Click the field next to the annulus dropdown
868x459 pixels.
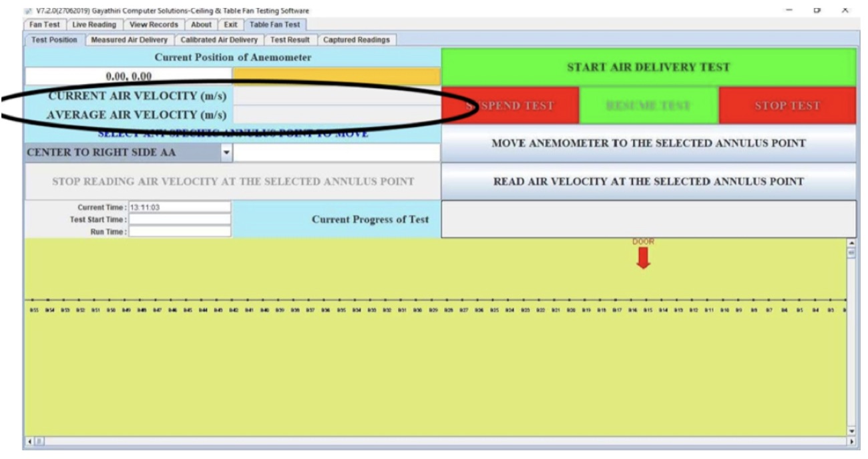coord(337,152)
